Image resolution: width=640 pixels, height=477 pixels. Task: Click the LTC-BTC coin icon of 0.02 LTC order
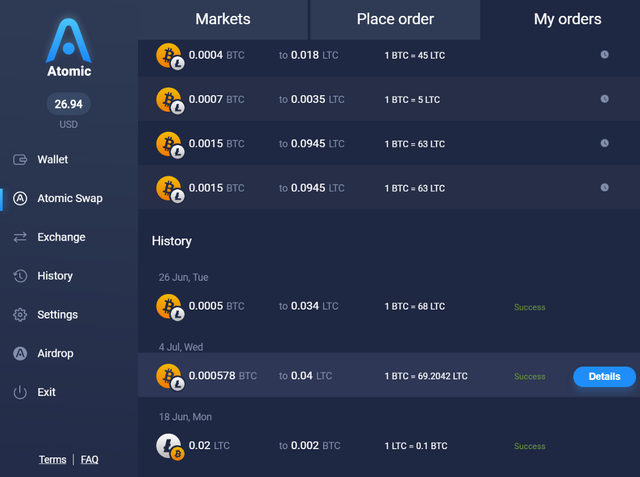tap(169, 446)
